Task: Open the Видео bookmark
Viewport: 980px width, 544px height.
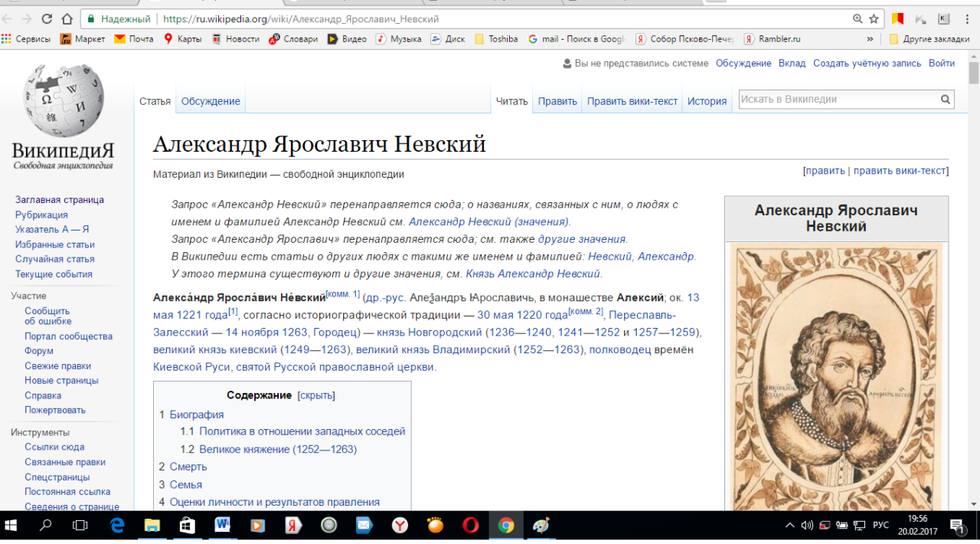Action: tap(347, 39)
